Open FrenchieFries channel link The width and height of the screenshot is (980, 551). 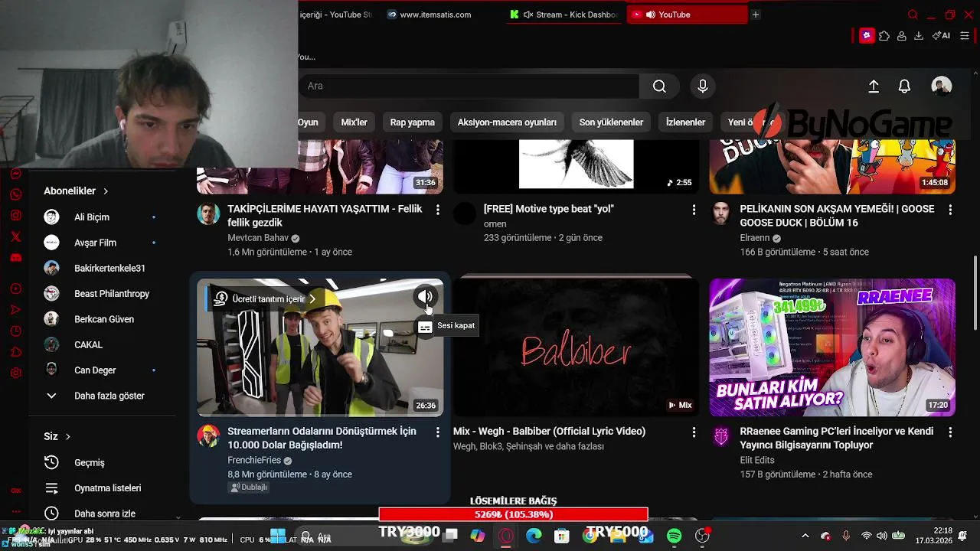(253, 461)
